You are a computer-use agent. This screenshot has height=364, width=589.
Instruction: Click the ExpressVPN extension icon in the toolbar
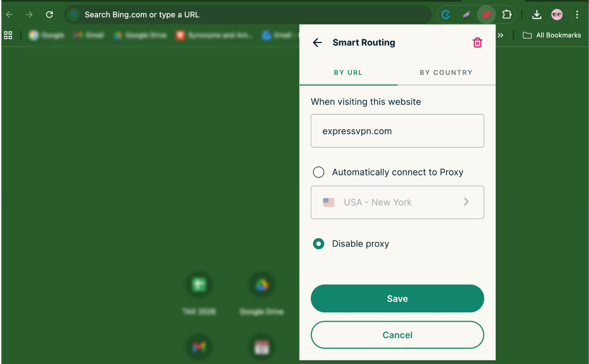[x=486, y=15]
